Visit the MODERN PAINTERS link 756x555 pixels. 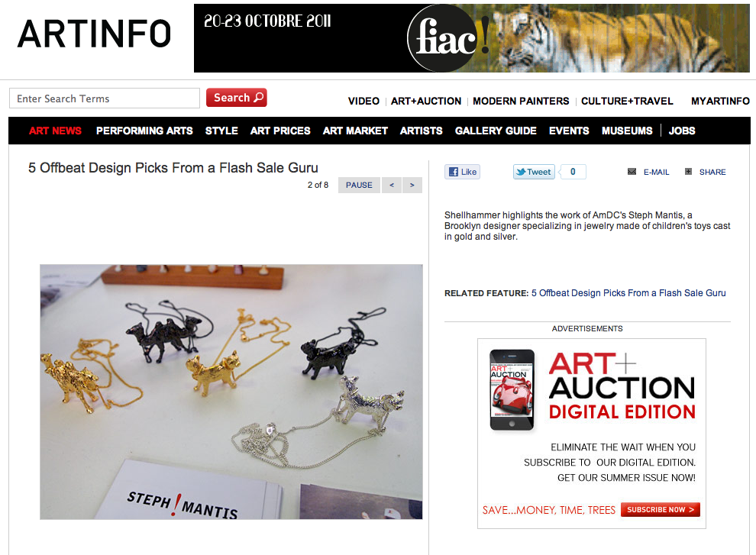click(521, 102)
